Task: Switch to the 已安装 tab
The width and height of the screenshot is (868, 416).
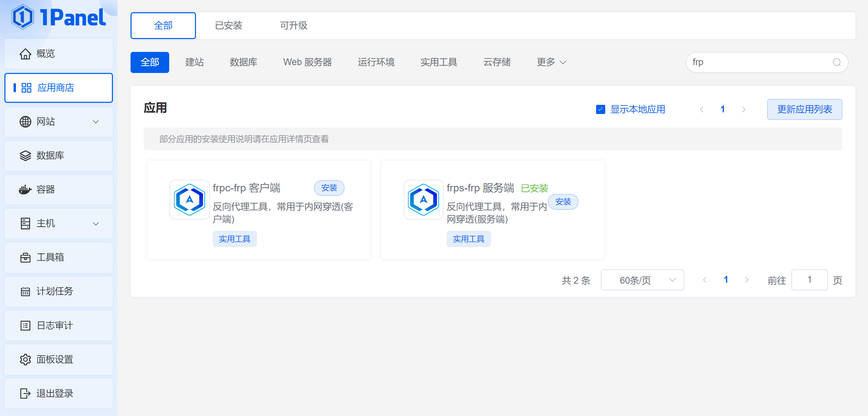Action: click(229, 25)
